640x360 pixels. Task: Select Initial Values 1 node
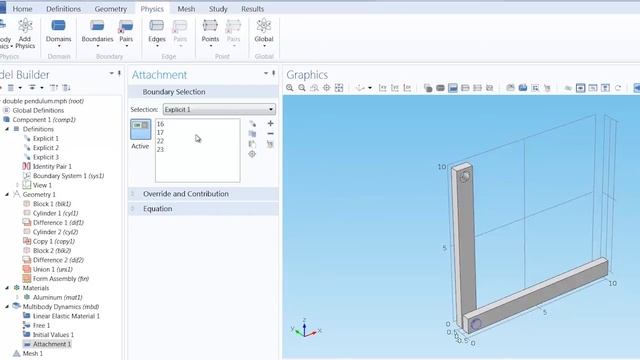tap(53, 335)
